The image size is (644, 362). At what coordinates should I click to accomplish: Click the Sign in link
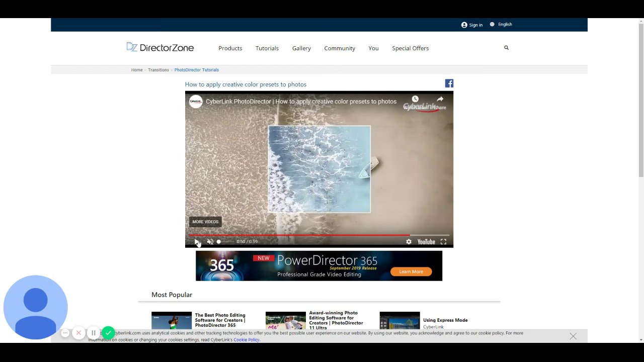click(x=476, y=25)
